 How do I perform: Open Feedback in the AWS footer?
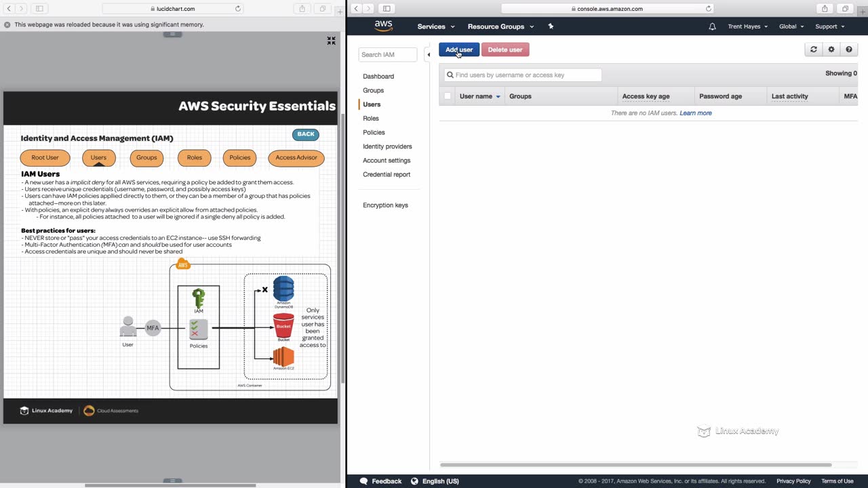[x=380, y=481]
